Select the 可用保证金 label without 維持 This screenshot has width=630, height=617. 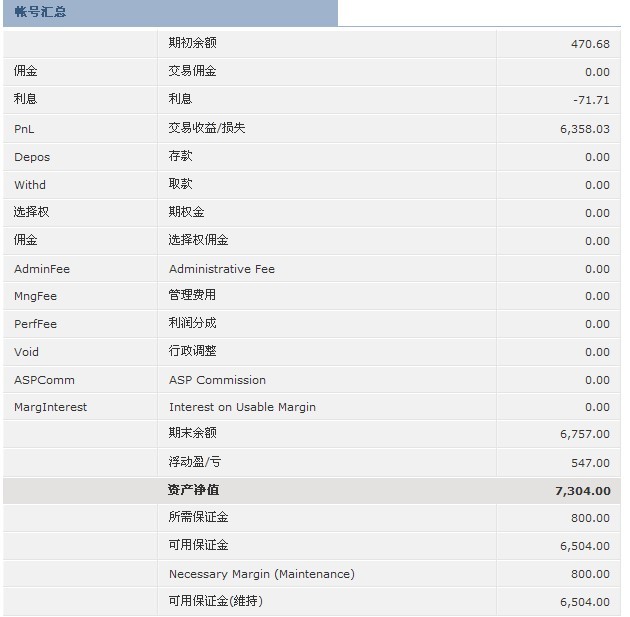pos(198,545)
